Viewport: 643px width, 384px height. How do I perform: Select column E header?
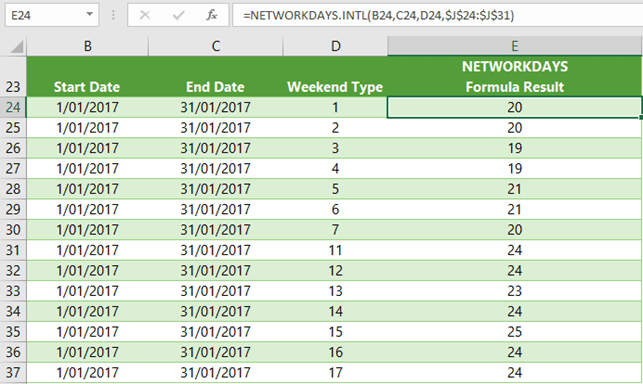click(x=515, y=46)
